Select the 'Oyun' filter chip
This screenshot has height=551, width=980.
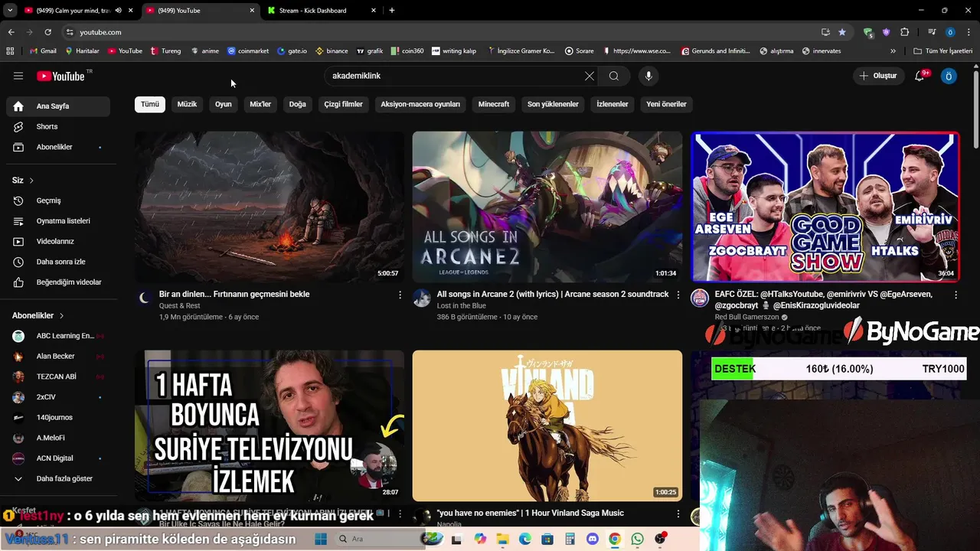click(224, 104)
